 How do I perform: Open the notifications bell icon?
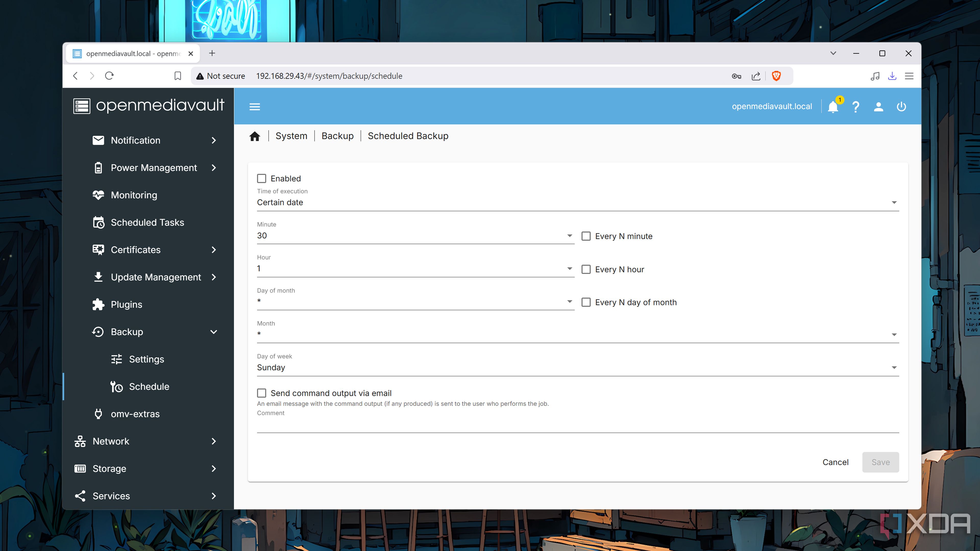(833, 106)
